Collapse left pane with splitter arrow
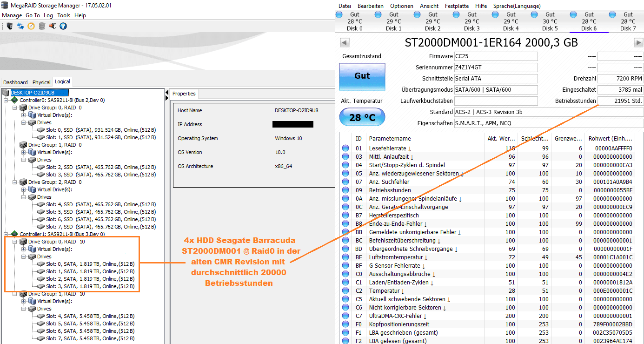Image resolution: width=644 pixels, height=344 pixels. pyautogui.click(x=167, y=92)
